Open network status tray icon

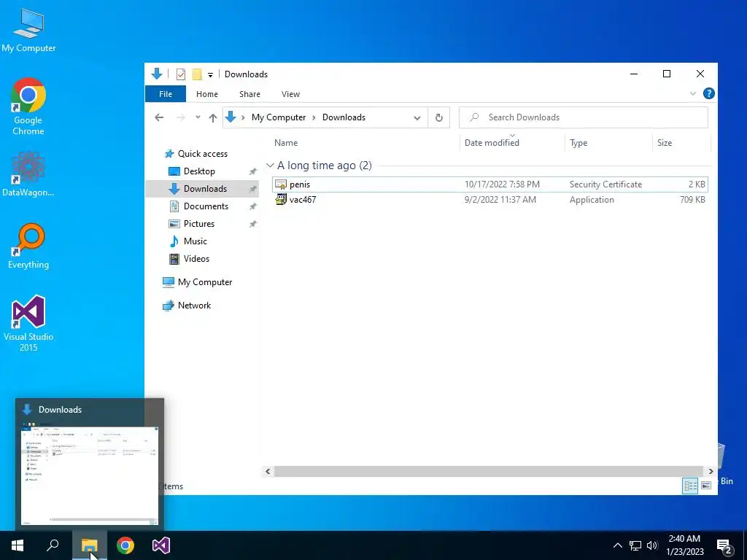click(x=635, y=545)
